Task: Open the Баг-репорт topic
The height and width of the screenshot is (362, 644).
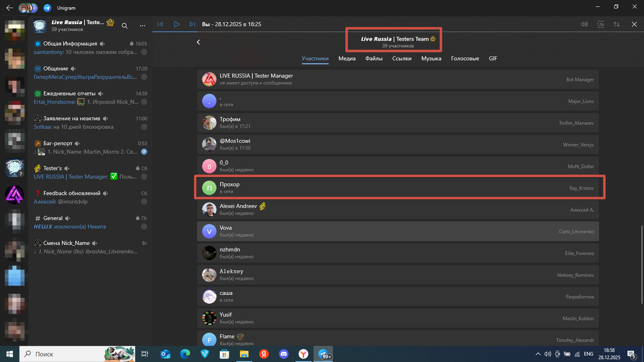Action: 91,147
